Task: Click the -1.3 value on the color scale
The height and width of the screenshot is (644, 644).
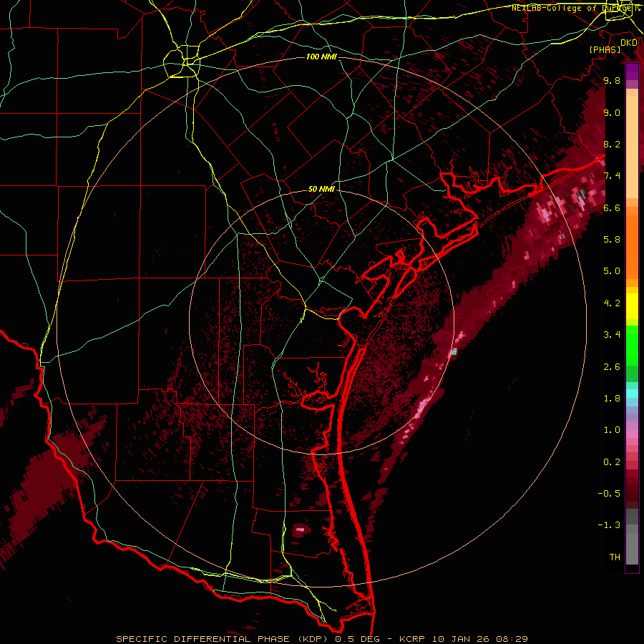Action: tap(609, 525)
